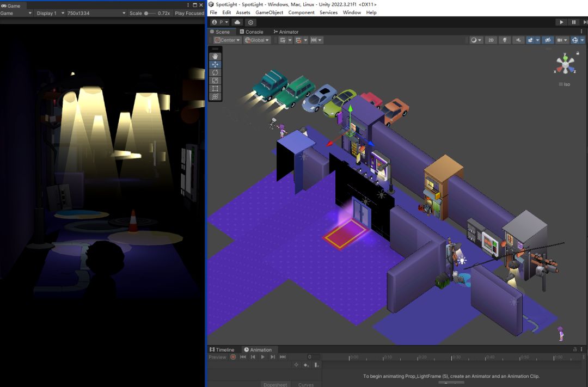Click the Add event icon
This screenshot has height=387, width=588.
[316, 365]
